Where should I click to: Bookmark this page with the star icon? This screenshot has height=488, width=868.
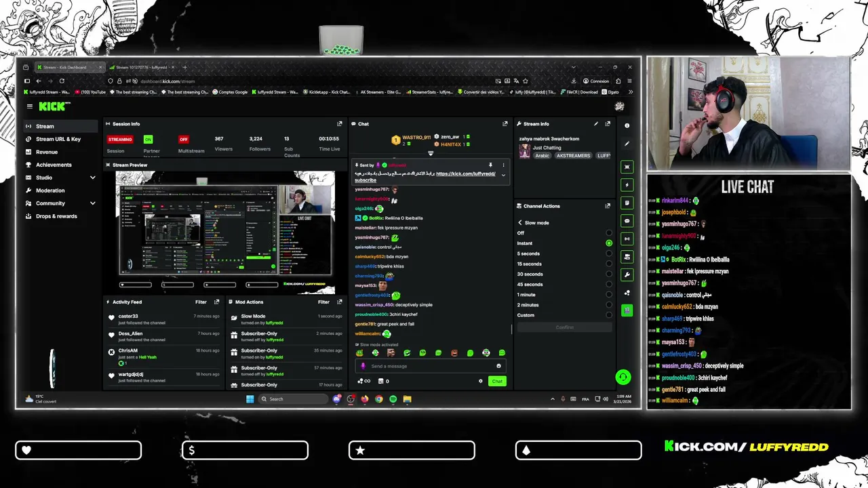click(x=525, y=81)
